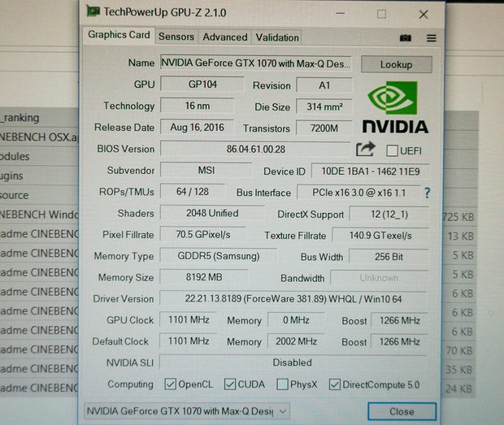The height and width of the screenshot is (425, 504).
Task: Click the Memory Type field GDDR5 (Samsung)
Action: click(219, 256)
